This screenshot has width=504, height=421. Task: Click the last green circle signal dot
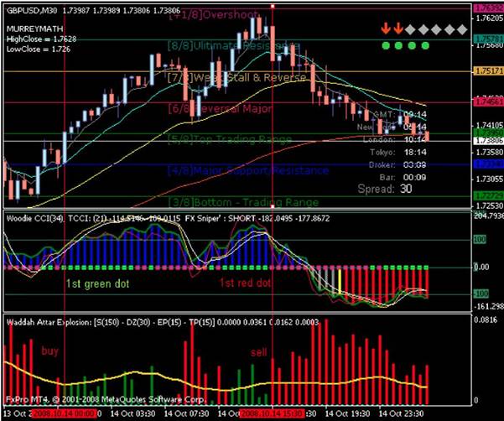point(425,45)
